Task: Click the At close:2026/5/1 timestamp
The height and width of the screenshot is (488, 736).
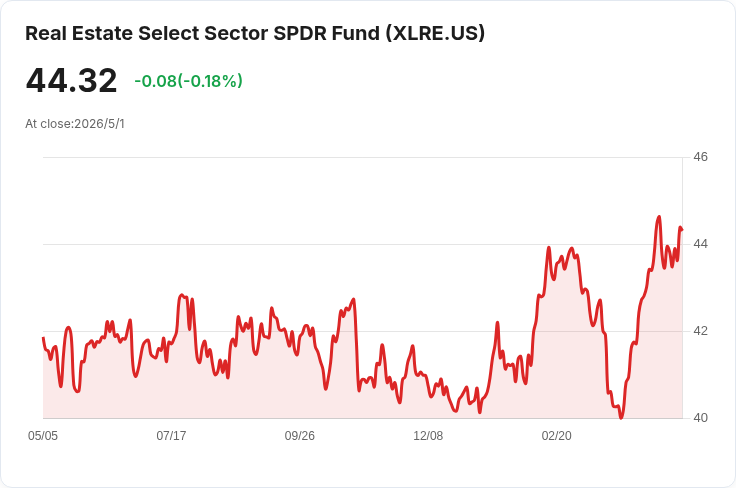Action: click(75, 124)
